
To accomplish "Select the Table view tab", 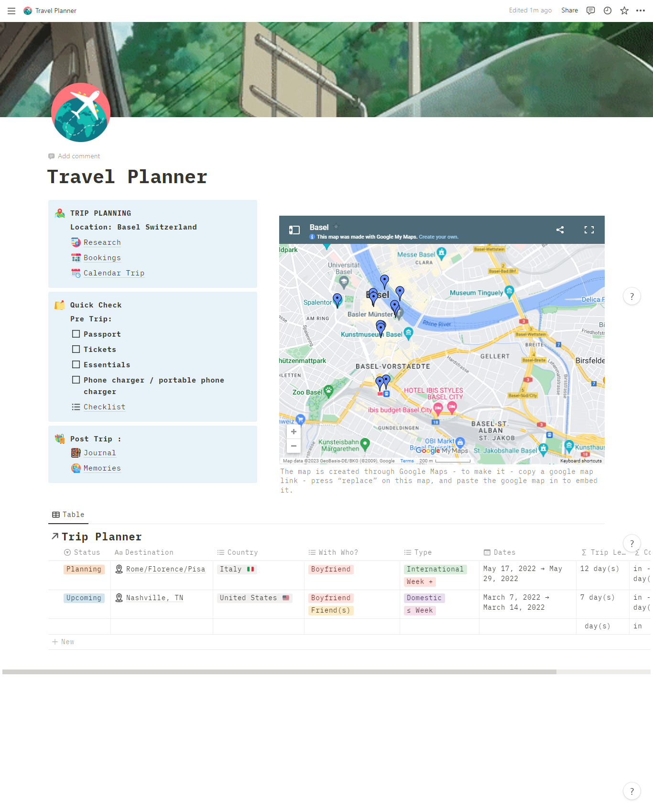I will pyautogui.click(x=68, y=515).
